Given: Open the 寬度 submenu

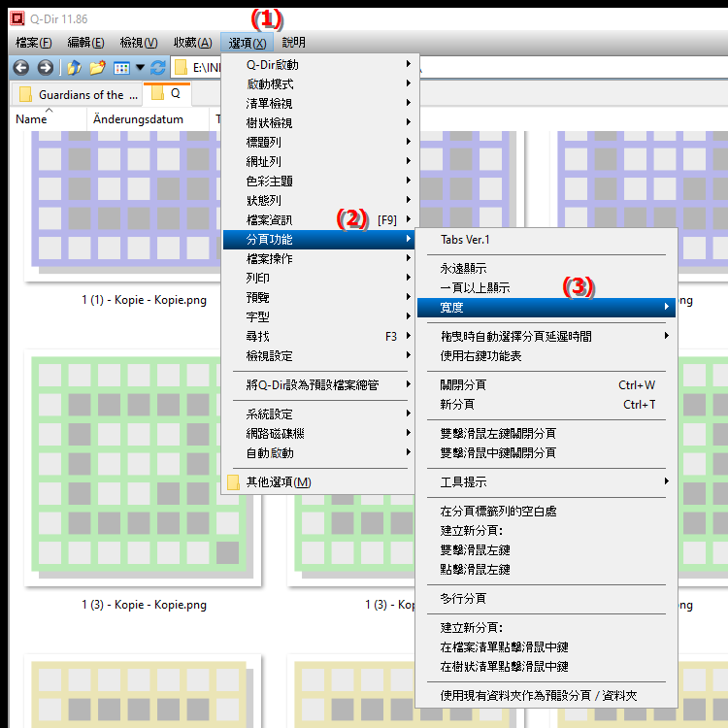Looking at the screenshot, I should 546,308.
